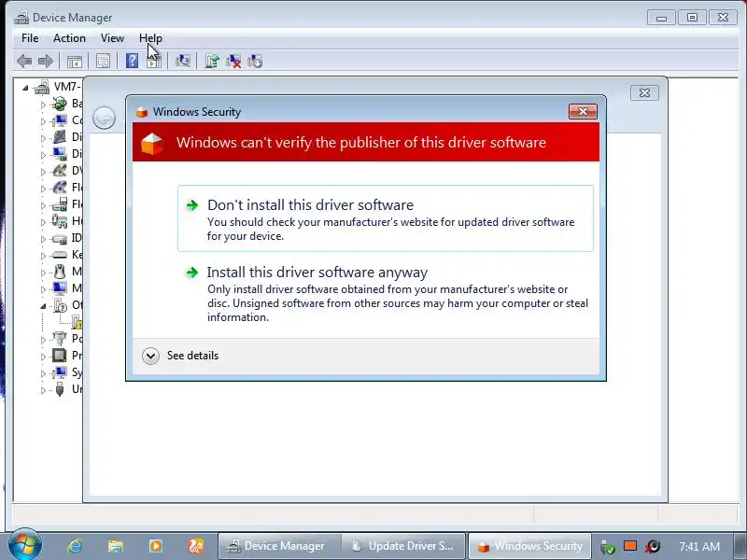Open the File menu
747x560 pixels.
coord(30,38)
